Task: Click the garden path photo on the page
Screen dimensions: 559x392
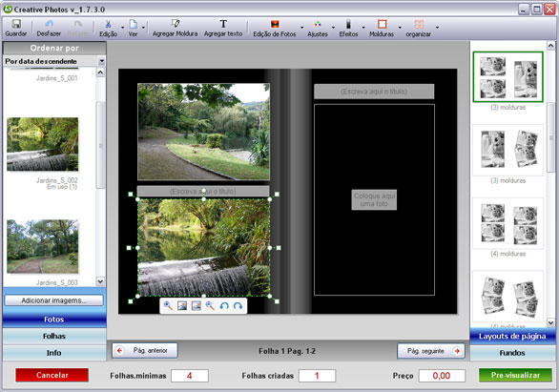Action: [x=203, y=132]
